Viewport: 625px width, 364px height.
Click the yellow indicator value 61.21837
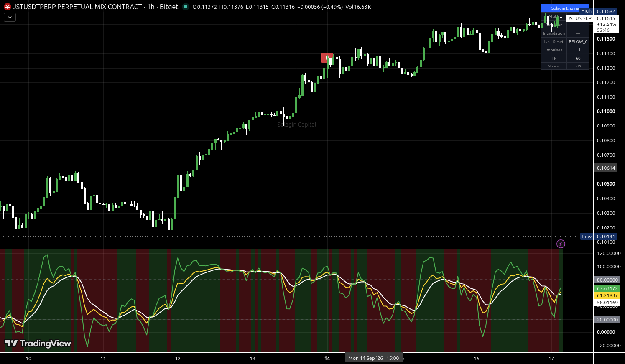[x=607, y=295]
